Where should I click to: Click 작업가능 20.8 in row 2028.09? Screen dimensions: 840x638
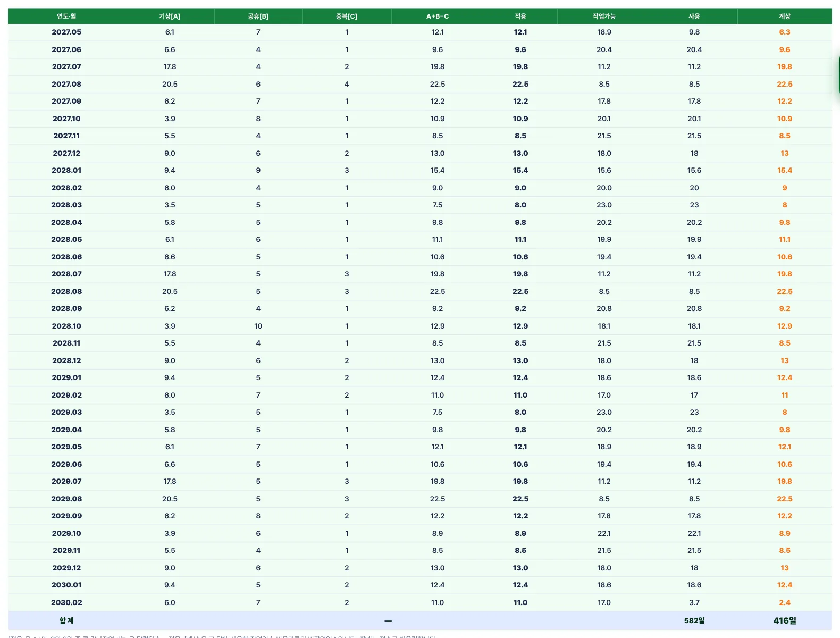click(x=604, y=308)
